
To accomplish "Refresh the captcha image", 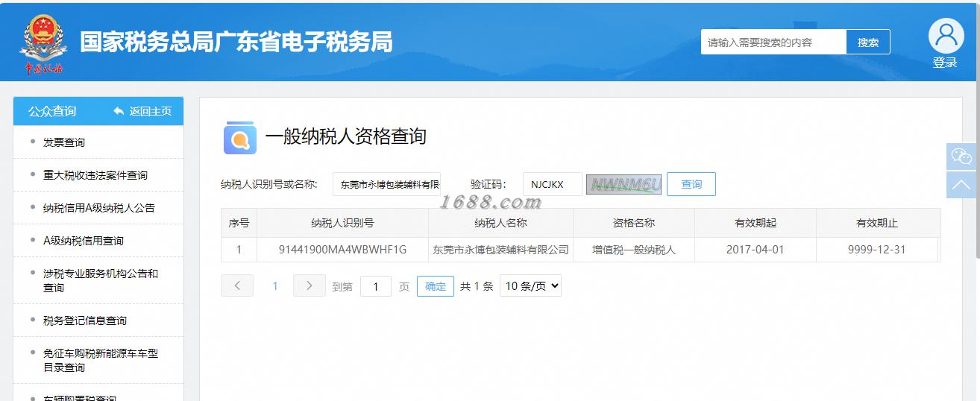I will coord(624,184).
